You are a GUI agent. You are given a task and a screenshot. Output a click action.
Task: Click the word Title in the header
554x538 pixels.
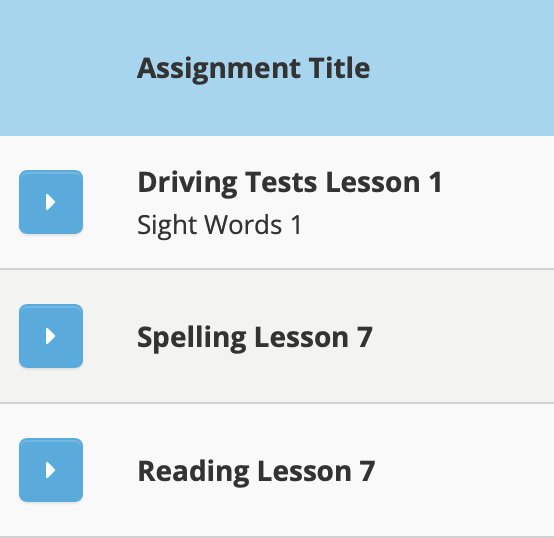[x=339, y=68]
